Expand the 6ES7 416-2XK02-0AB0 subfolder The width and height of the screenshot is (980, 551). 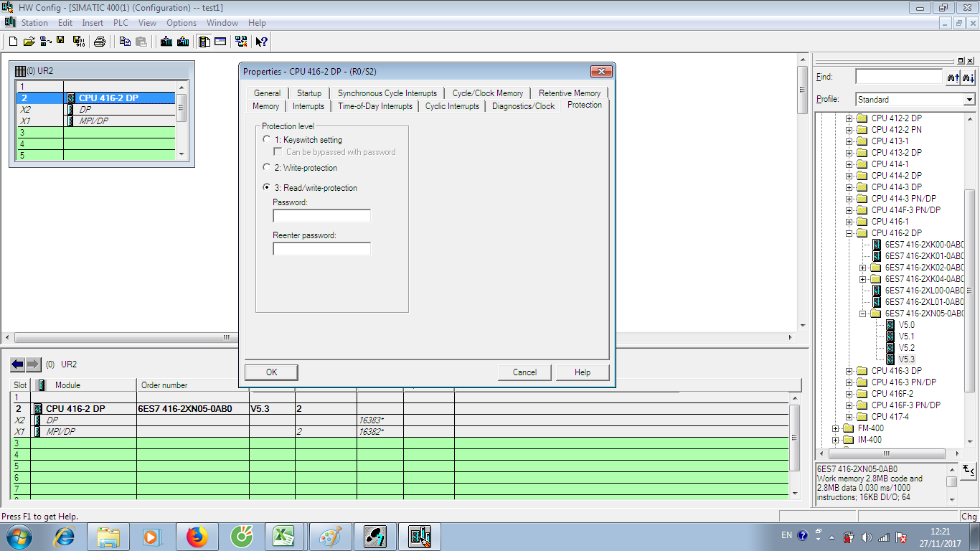tap(863, 268)
